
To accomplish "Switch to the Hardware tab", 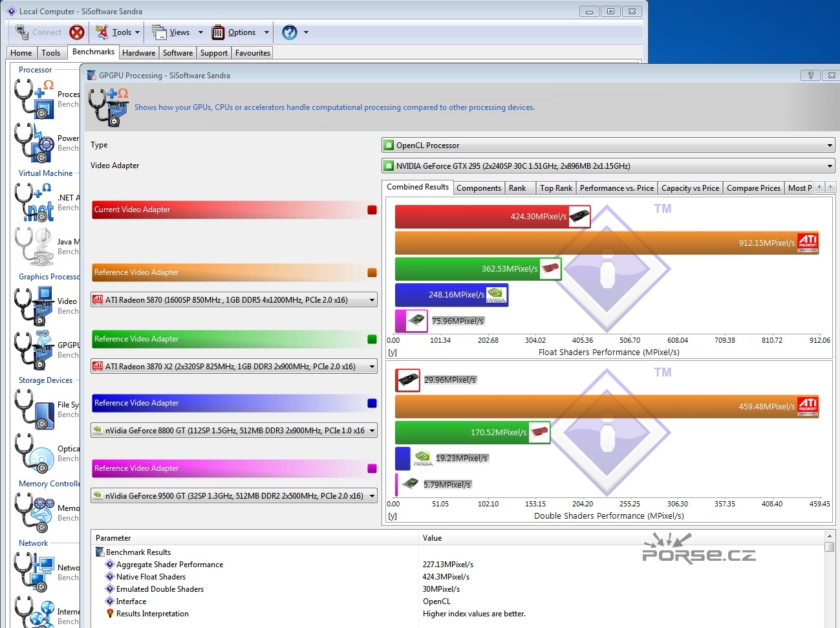I will tap(138, 53).
